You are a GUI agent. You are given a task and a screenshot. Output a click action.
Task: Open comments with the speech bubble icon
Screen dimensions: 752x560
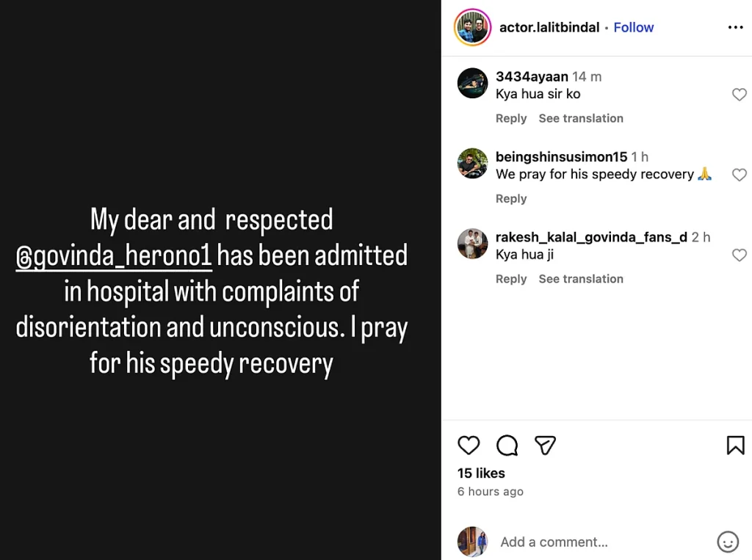pyautogui.click(x=507, y=445)
